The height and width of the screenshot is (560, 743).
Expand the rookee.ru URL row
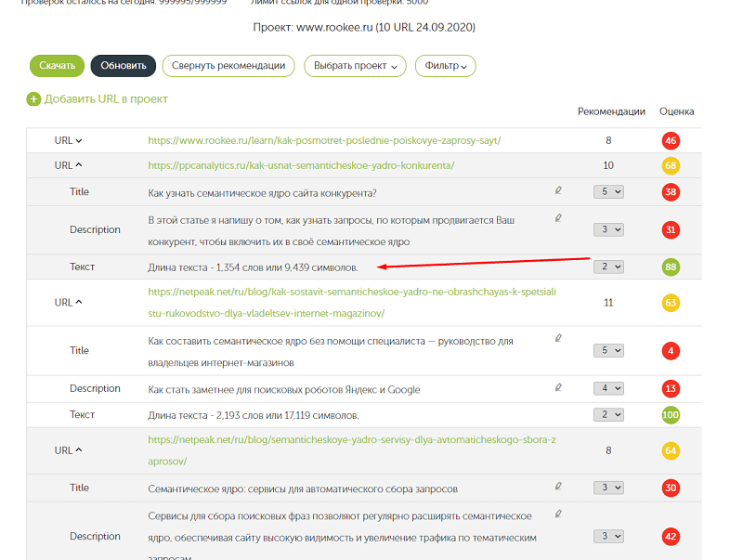click(x=68, y=141)
